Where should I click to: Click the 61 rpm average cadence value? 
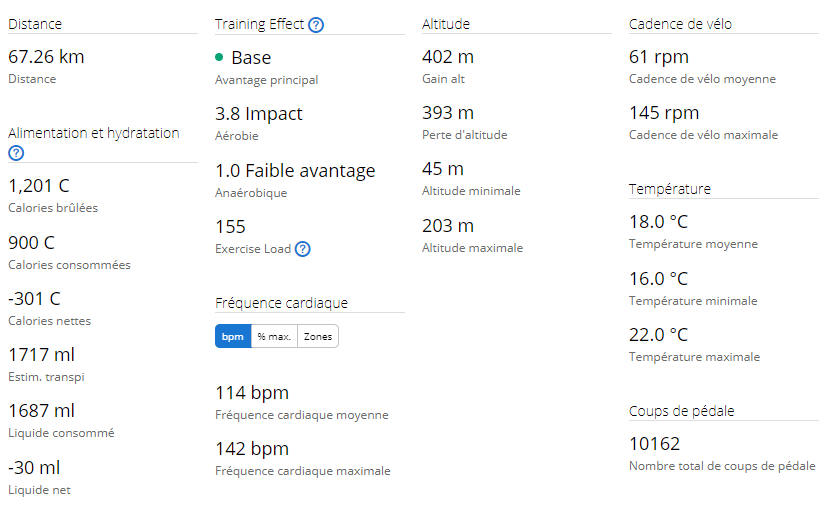click(659, 57)
